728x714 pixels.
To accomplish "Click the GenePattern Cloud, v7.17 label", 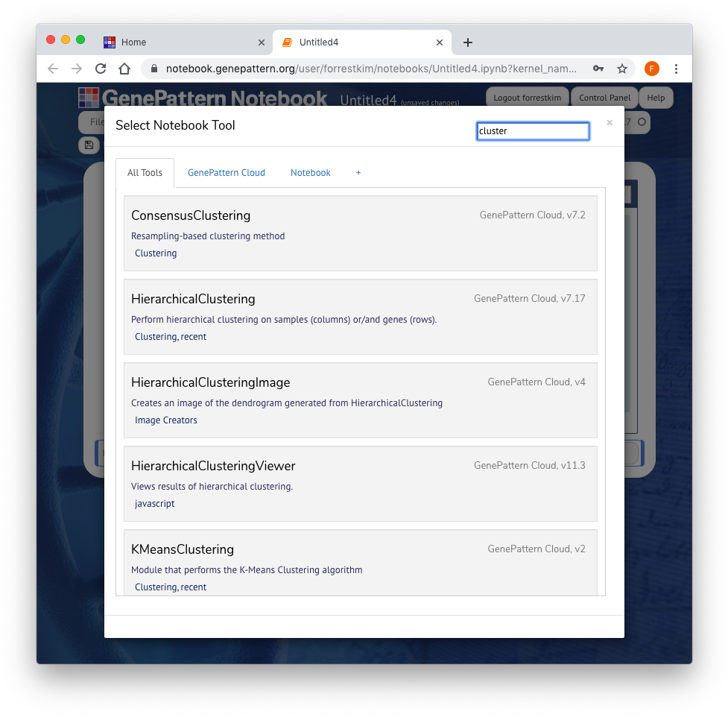I will (529, 299).
